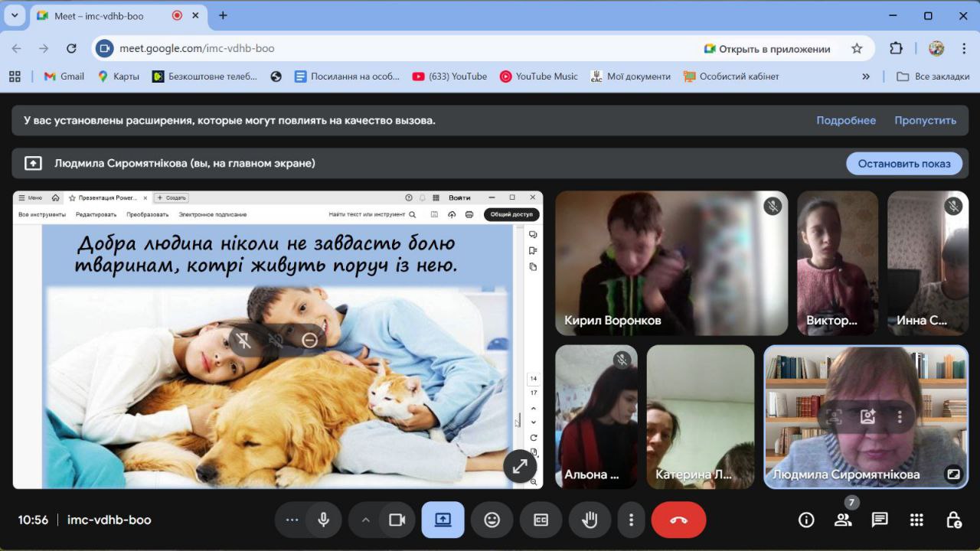Raise hand in the meeting
This screenshot has height=551, width=980.
coord(590,520)
